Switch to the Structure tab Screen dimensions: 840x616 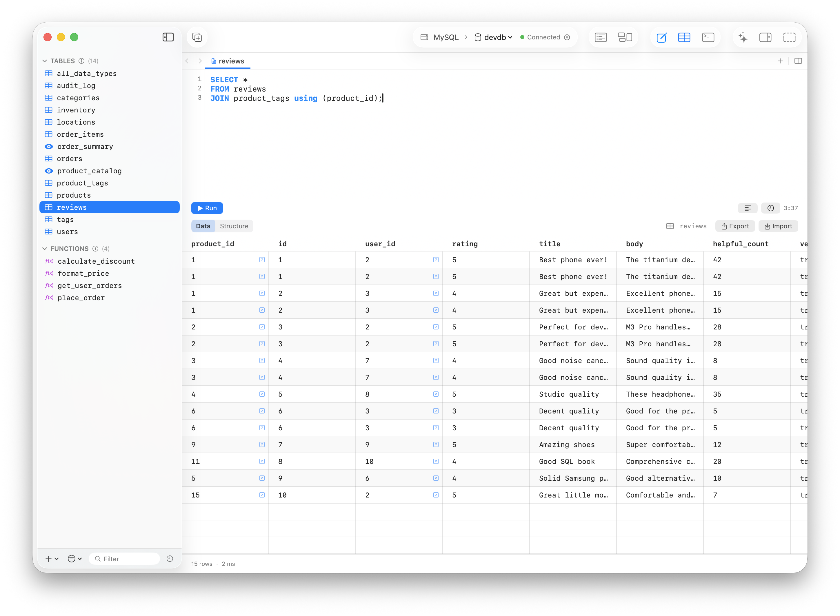234,226
